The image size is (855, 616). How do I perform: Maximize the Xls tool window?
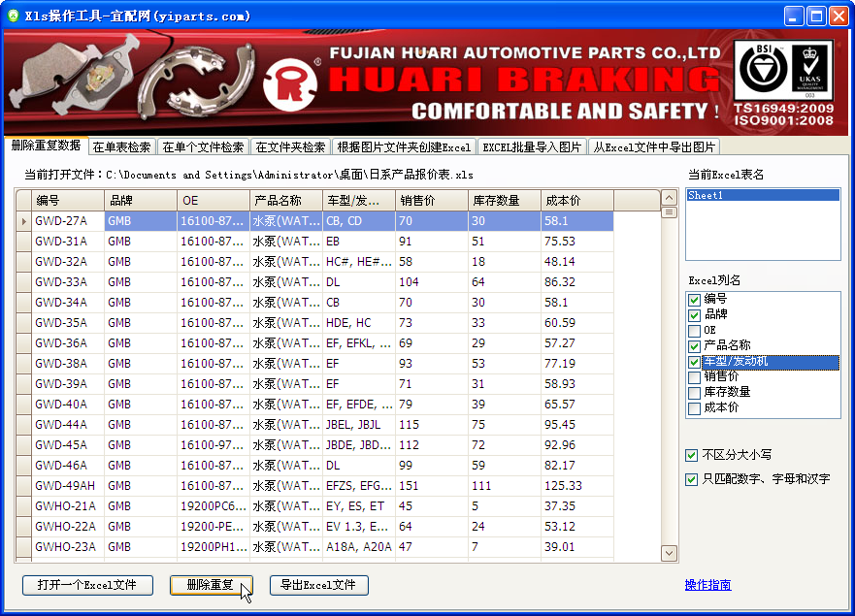click(816, 16)
